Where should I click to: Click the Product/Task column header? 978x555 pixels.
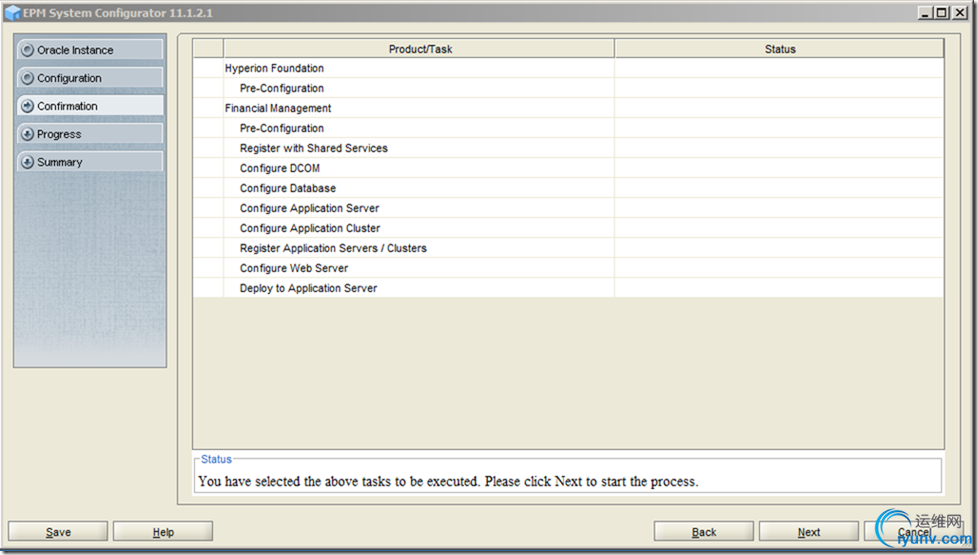pyautogui.click(x=419, y=49)
